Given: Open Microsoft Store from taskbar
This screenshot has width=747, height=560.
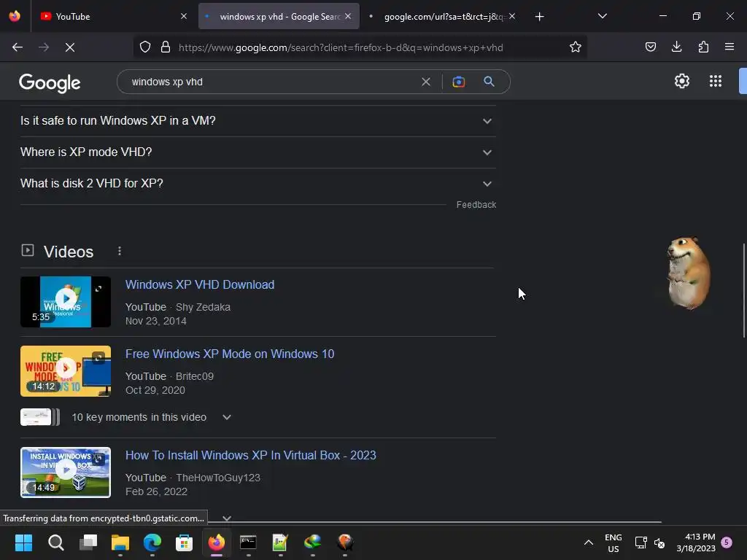Looking at the screenshot, I should (x=184, y=542).
